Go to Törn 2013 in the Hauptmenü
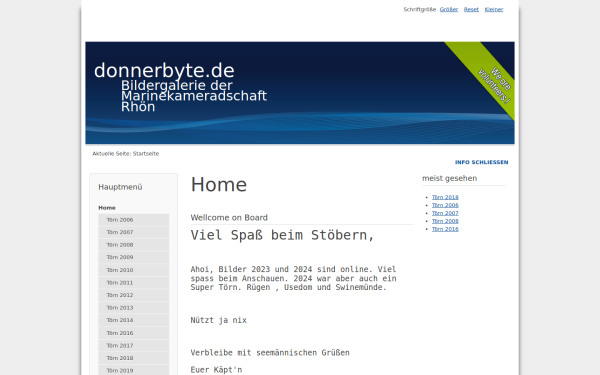This screenshot has height=375, width=600. (133, 308)
